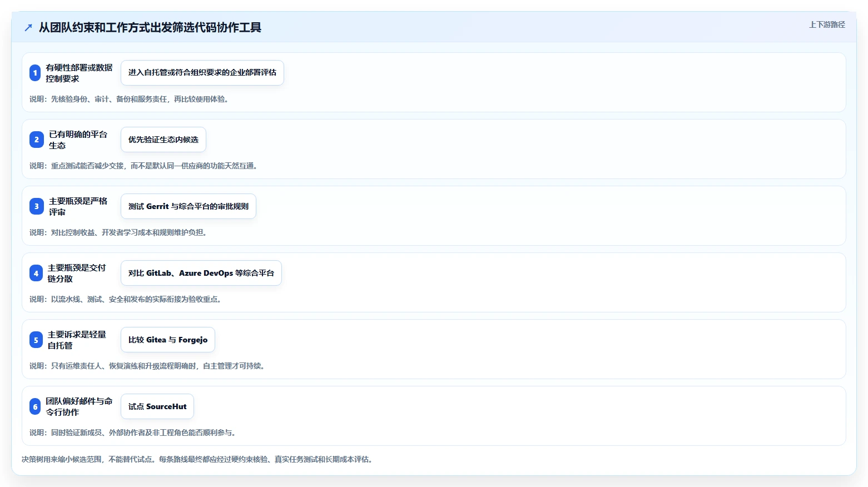
Task: Click the heading 从团队约束和工作方式出发筛选代码协作工具
Action: [150, 27]
